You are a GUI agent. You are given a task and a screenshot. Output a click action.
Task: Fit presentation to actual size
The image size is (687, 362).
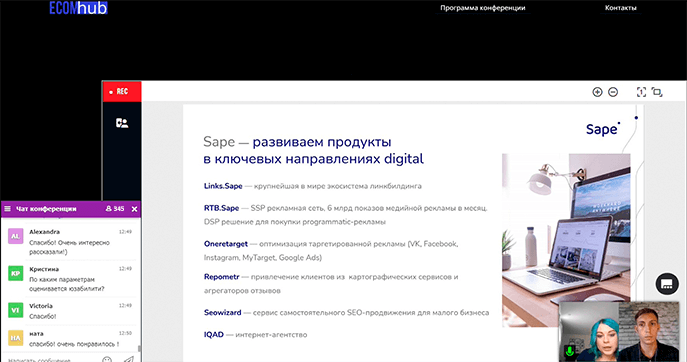(x=641, y=92)
